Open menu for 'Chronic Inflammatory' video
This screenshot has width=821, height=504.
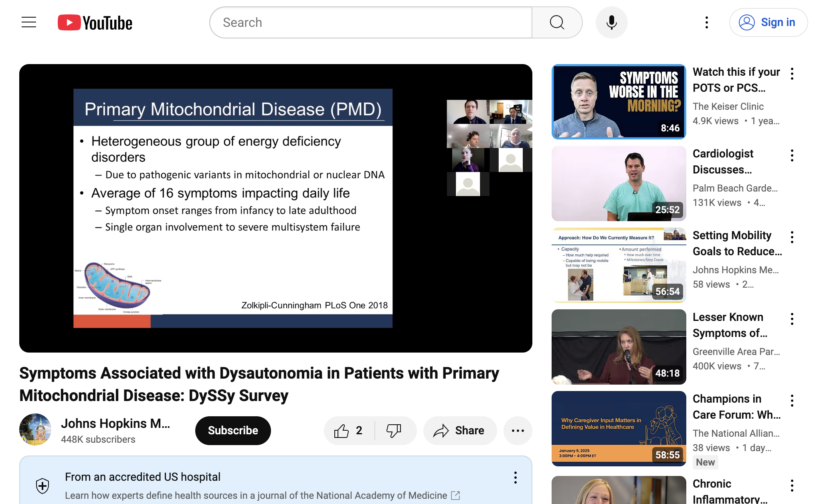click(792, 486)
